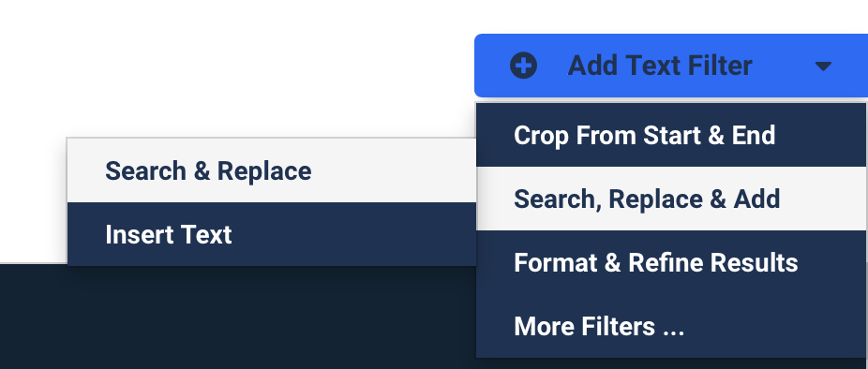Expand the Add Text Filter dropdown arrow
This screenshot has width=868, height=369.
pyautogui.click(x=823, y=66)
